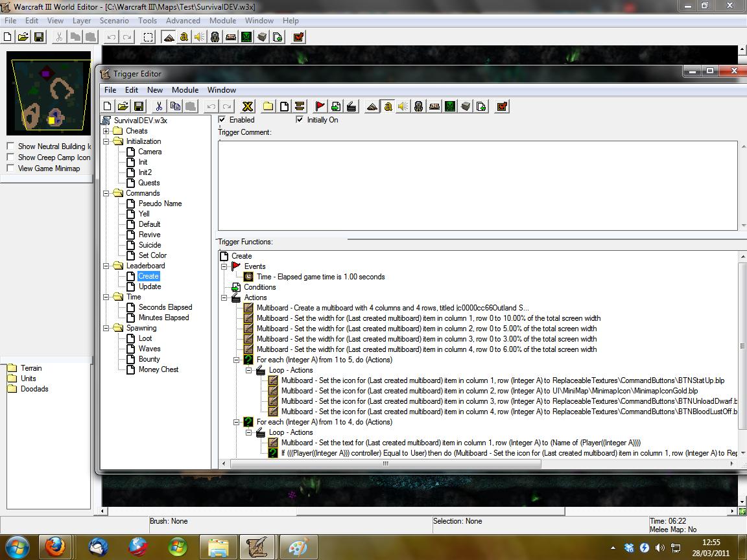The width and height of the screenshot is (747, 560).
Task: Collapse the Actions node in Trigger Functions
Action: pyautogui.click(x=224, y=297)
